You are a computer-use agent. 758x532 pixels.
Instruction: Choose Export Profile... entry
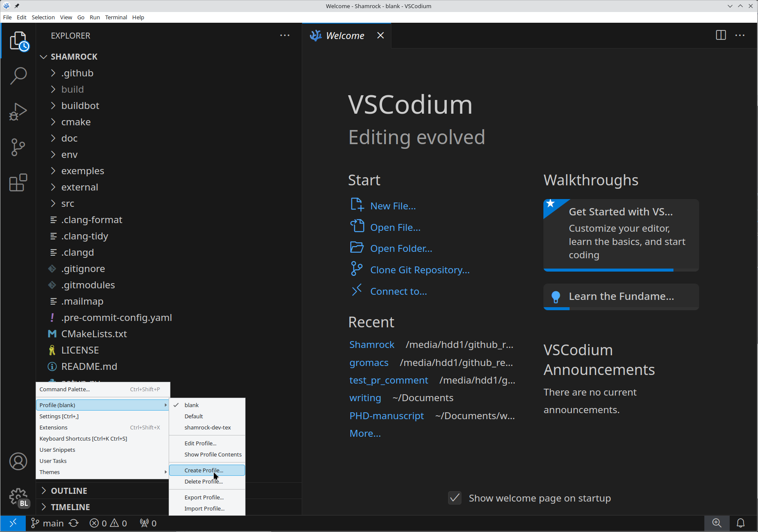207,497
